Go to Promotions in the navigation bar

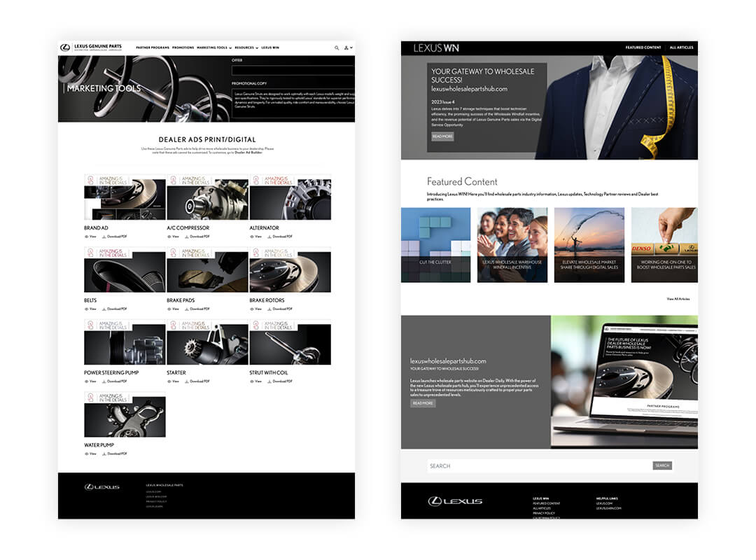183,48
